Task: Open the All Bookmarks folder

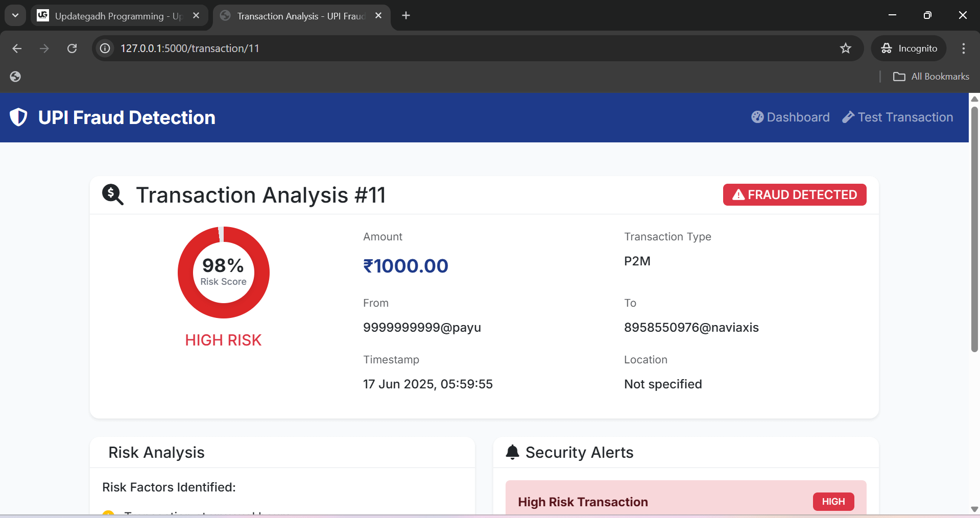Action: [931, 77]
